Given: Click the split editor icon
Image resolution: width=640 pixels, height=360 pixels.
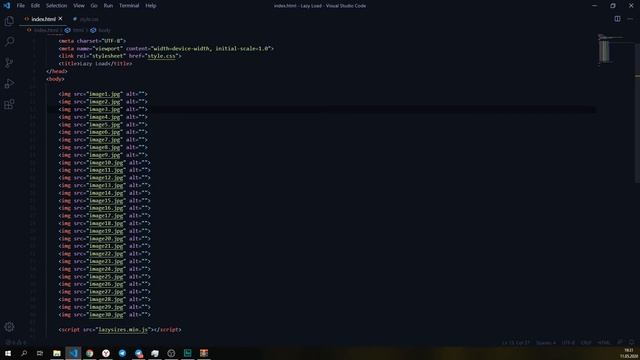Looking at the screenshot, I should coord(617,19).
